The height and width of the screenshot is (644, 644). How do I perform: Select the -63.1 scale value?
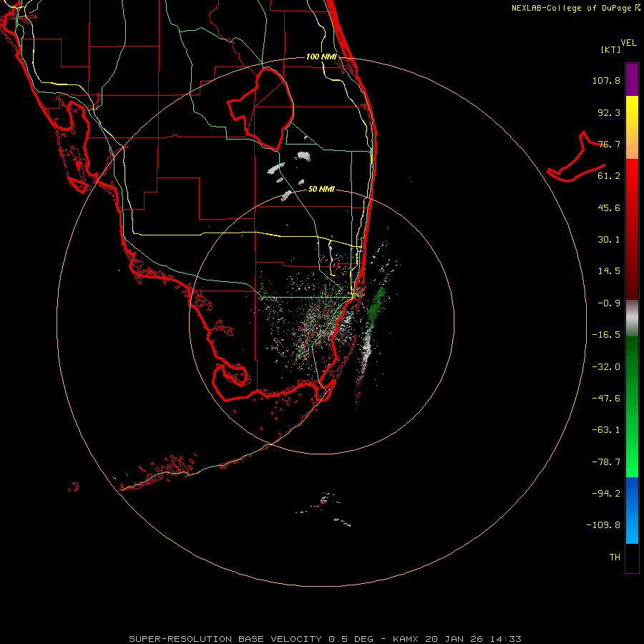[x=606, y=430]
